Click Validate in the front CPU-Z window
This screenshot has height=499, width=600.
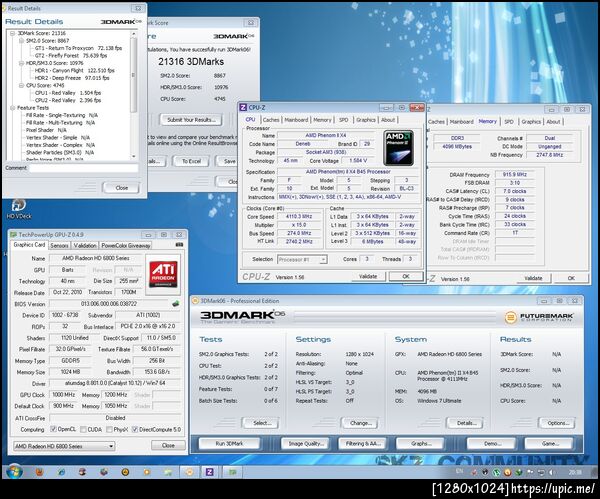[x=368, y=276]
